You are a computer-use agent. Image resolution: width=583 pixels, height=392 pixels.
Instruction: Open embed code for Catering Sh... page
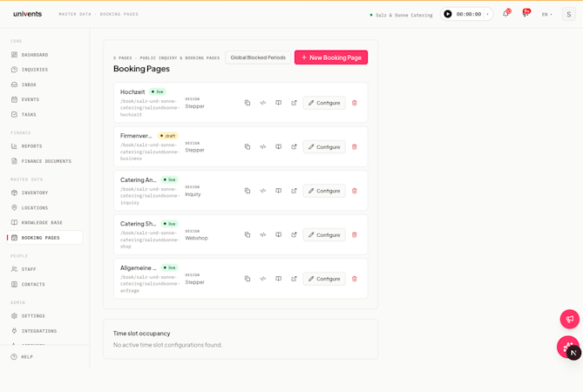point(263,235)
